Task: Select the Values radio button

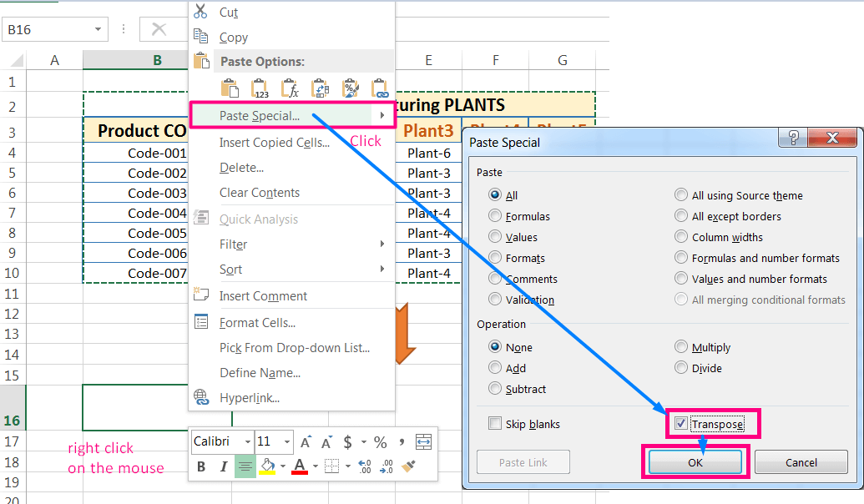Action: pyautogui.click(x=496, y=238)
